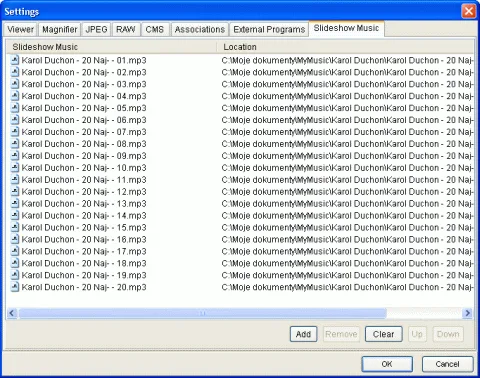The width and height of the screenshot is (480, 378).
Task: Click the mp3 file icon for track 03
Action: (15, 84)
